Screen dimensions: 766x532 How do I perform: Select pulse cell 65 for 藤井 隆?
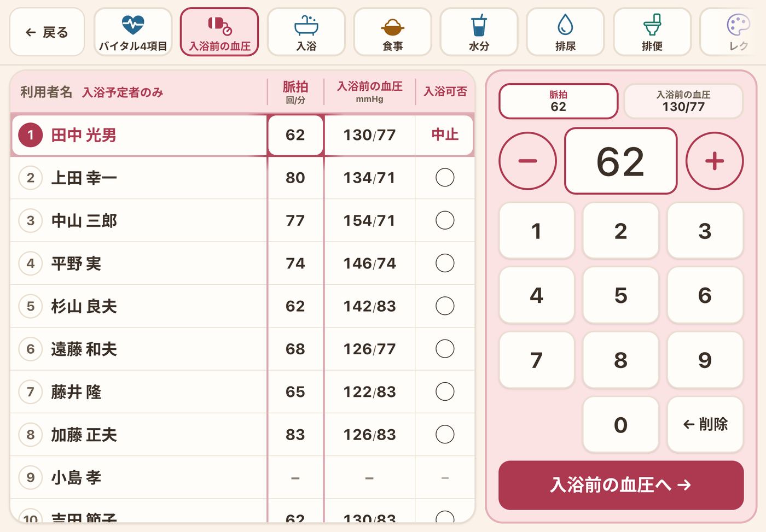pyautogui.click(x=295, y=391)
